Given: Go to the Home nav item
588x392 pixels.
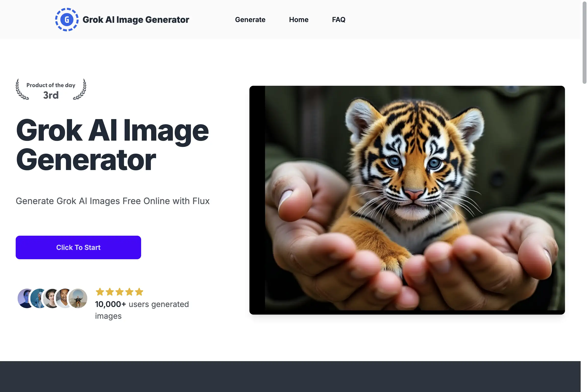Looking at the screenshot, I should coord(298,20).
